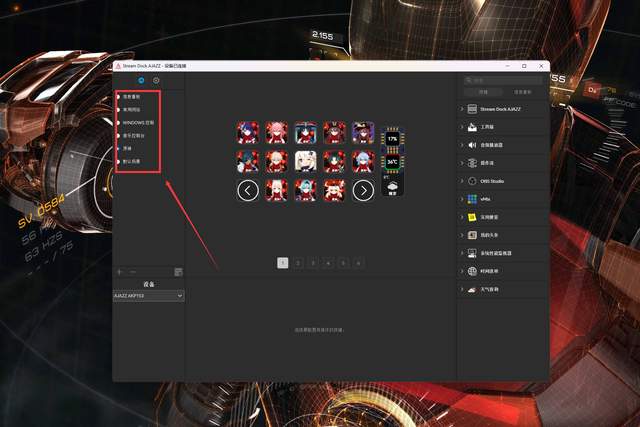Go to key page 5

point(343,263)
